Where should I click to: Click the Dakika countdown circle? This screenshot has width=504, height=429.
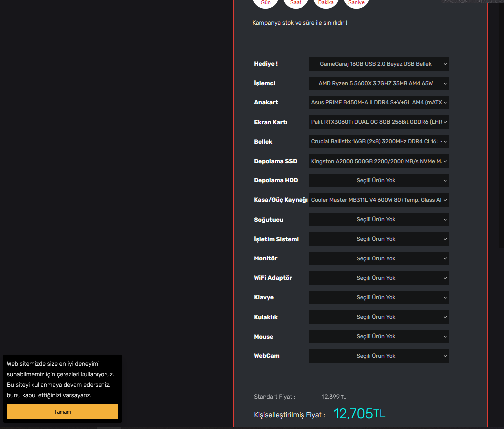tap(326, 2)
